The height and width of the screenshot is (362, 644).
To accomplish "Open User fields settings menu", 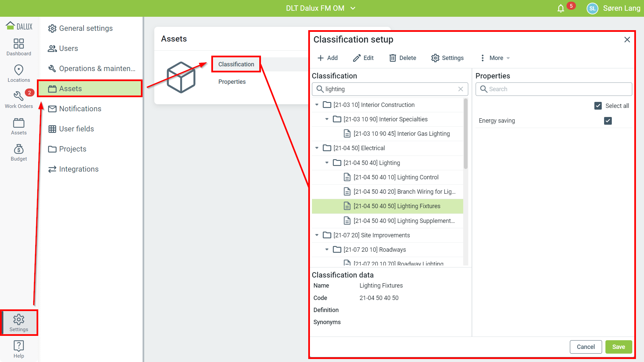I will [x=76, y=129].
